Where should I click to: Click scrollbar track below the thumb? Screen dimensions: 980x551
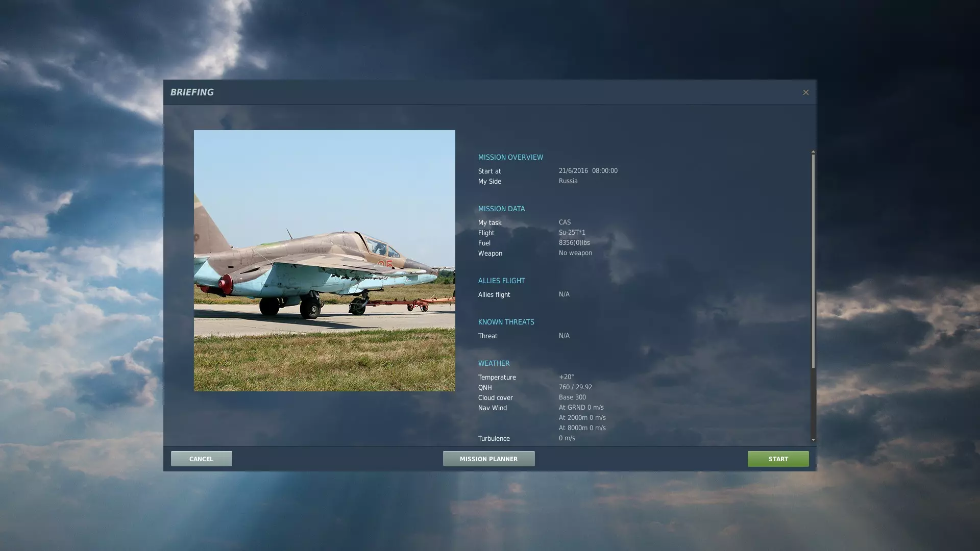813,403
